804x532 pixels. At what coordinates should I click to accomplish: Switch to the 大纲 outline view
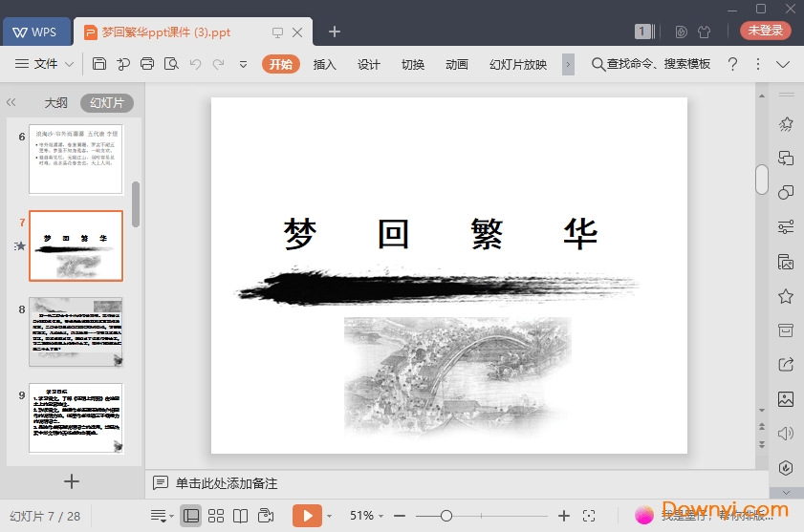[55, 102]
